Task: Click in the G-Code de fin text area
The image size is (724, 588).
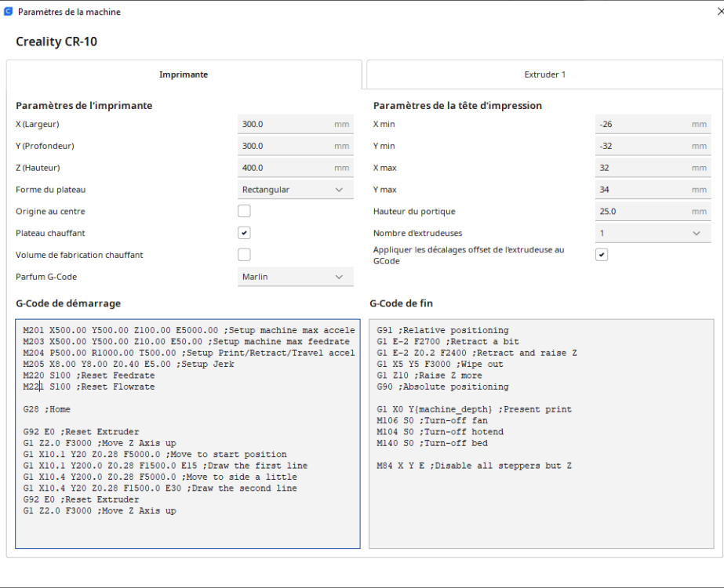Action: tap(541, 434)
